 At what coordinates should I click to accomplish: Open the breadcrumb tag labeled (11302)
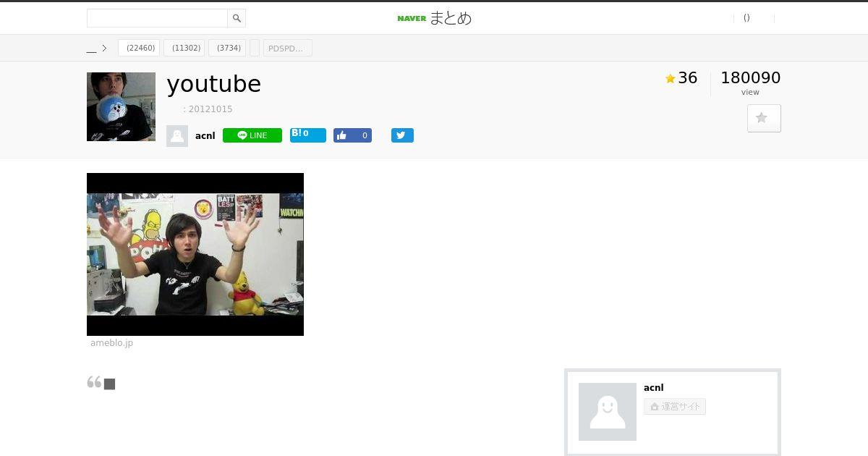(x=184, y=48)
